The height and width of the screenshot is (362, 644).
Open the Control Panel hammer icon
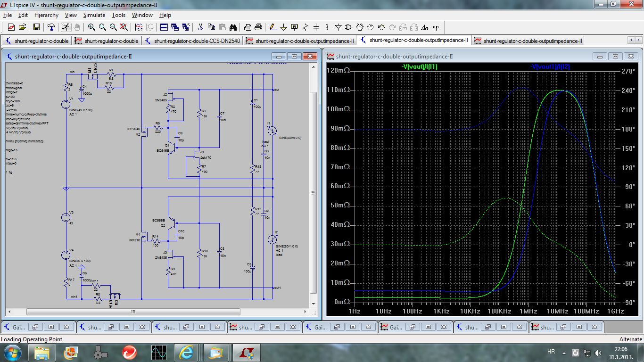[51, 27]
